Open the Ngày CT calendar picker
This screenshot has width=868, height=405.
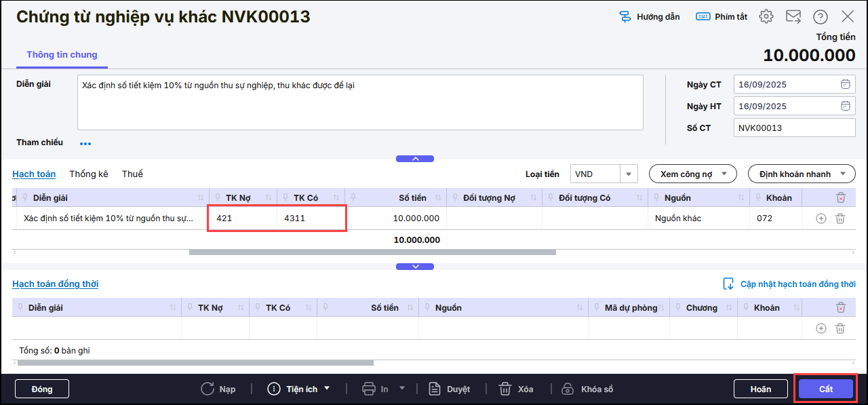[x=846, y=85]
